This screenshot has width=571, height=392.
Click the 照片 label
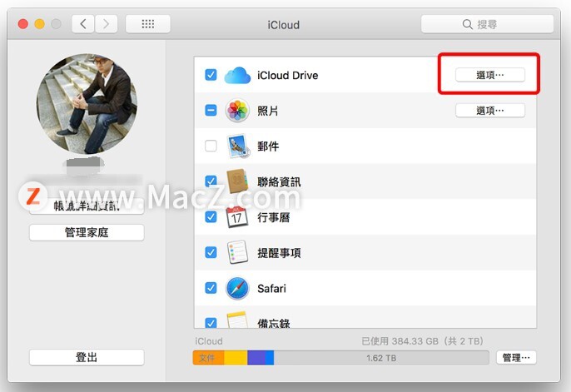pyautogui.click(x=268, y=111)
